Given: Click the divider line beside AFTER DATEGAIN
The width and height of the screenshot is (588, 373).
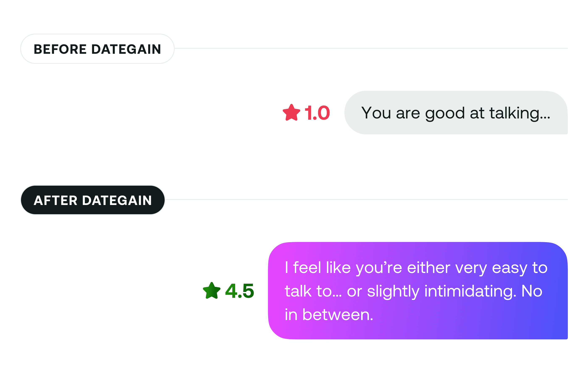Looking at the screenshot, I should pos(366,200).
